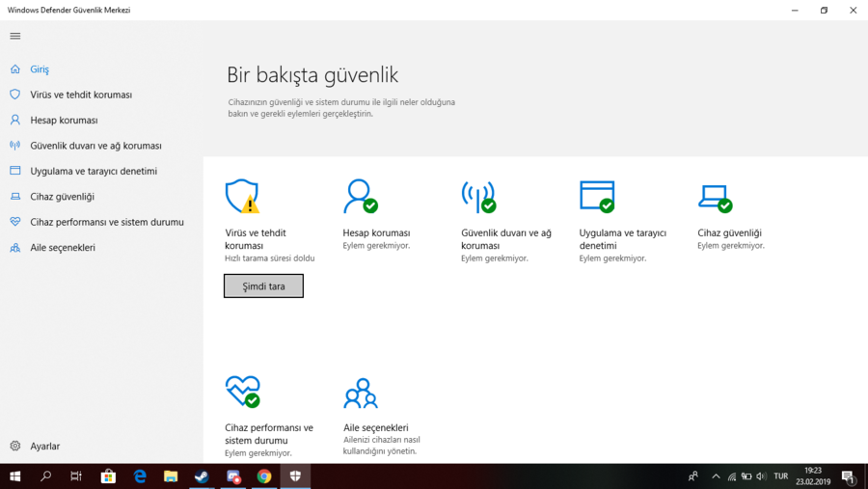Open the large Aile seçenekleri family tile icon
This screenshot has height=489, width=868.
361,394
